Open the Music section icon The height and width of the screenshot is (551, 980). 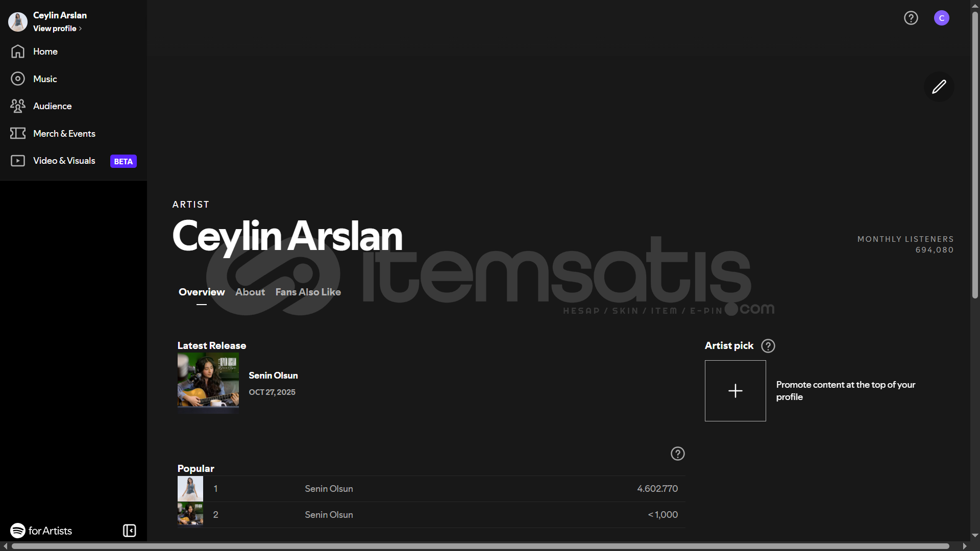18,79
